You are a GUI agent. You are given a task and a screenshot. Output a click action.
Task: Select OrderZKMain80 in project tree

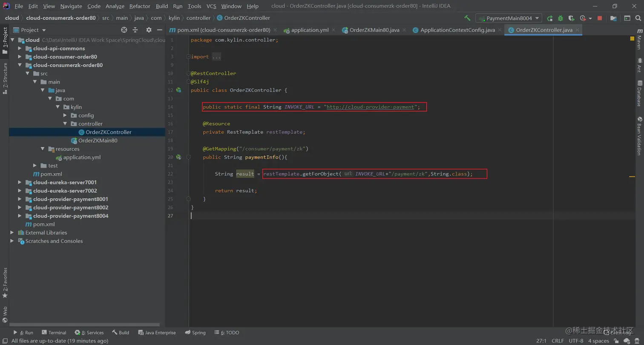click(x=98, y=140)
